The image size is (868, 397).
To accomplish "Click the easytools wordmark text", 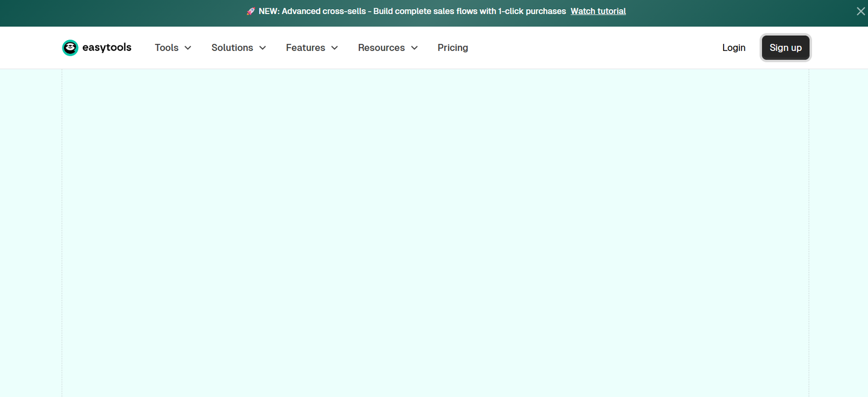I will tap(107, 48).
